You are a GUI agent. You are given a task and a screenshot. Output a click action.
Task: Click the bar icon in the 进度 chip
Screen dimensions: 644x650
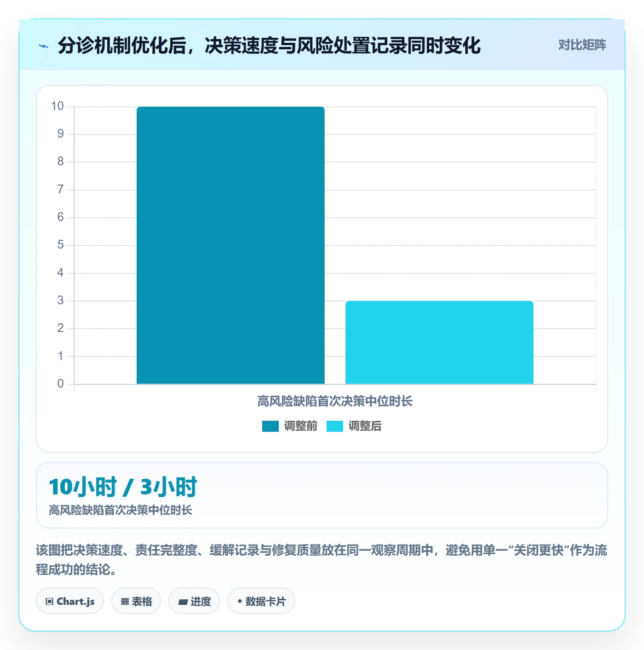183,602
